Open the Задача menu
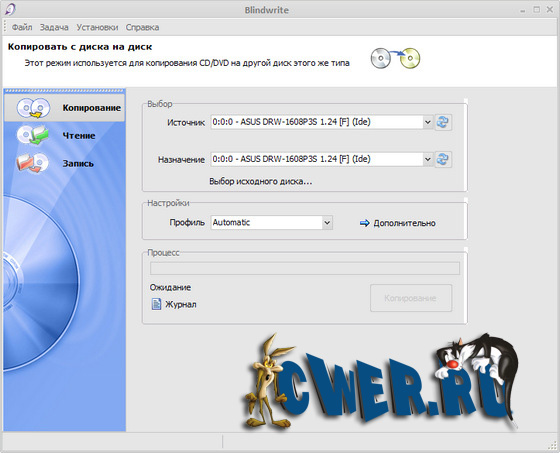The height and width of the screenshot is (453, 560). [54, 27]
